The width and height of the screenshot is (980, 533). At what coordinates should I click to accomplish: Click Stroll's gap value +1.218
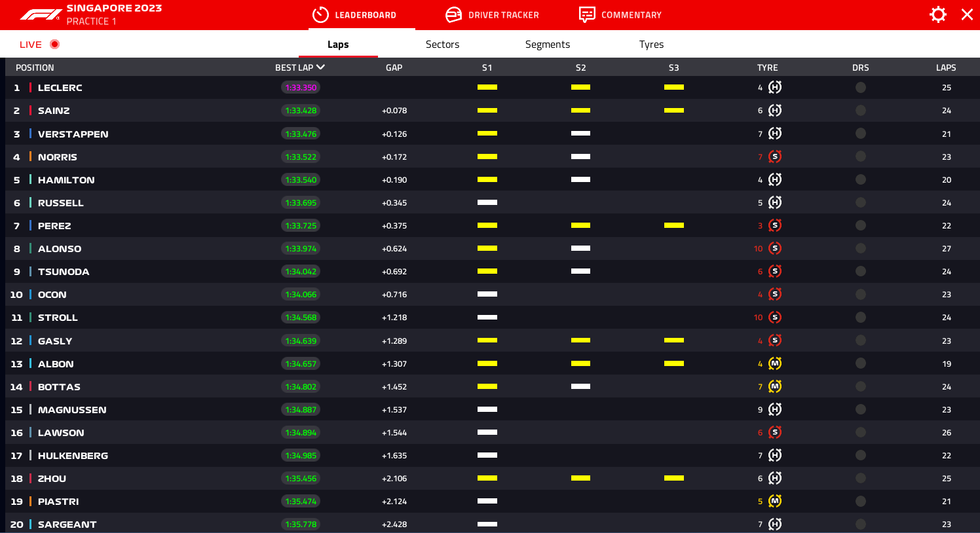tap(394, 318)
